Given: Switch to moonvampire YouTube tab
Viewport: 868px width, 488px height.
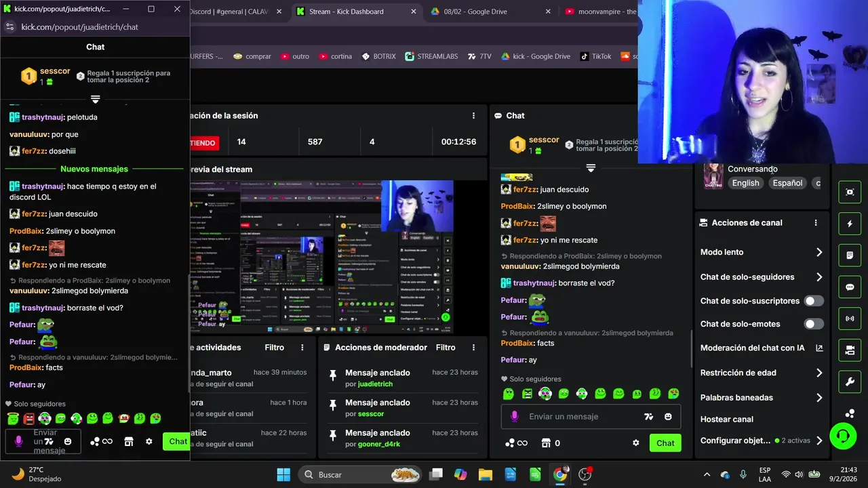Looking at the screenshot, I should point(600,12).
